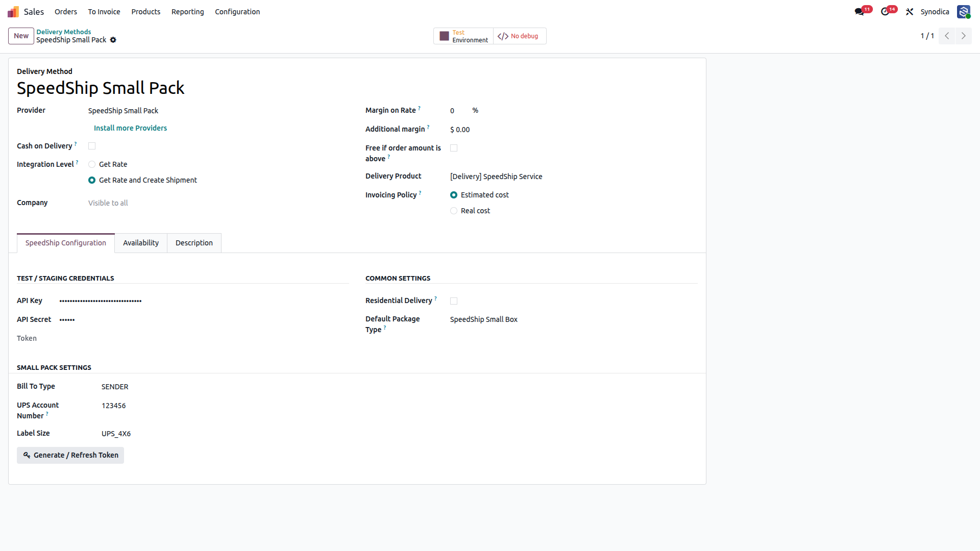Screen dimensions: 980x551
Task: Click Cash on Delivery help tooltip icon
Action: pos(76,144)
